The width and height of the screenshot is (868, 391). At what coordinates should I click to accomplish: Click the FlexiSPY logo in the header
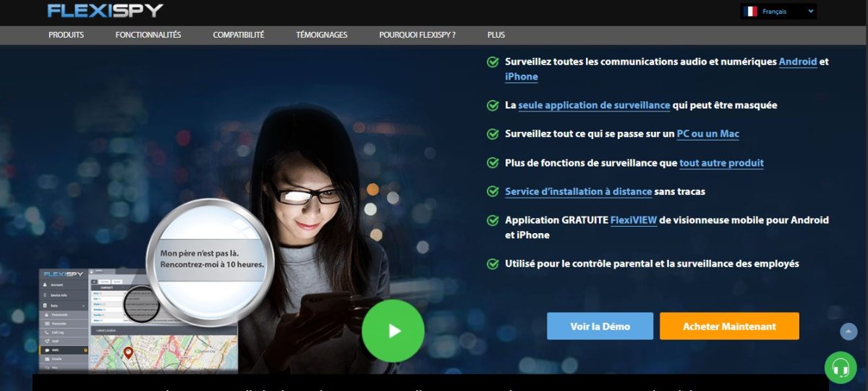click(x=106, y=10)
